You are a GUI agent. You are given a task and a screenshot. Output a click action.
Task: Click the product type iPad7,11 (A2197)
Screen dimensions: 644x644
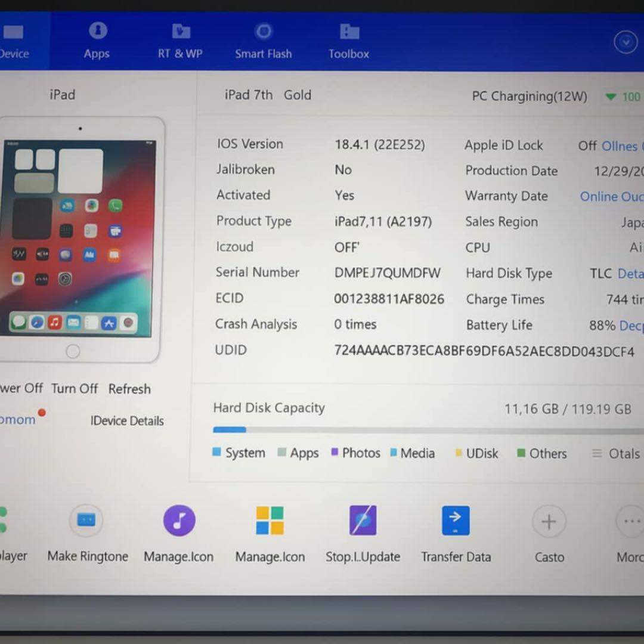383,222
